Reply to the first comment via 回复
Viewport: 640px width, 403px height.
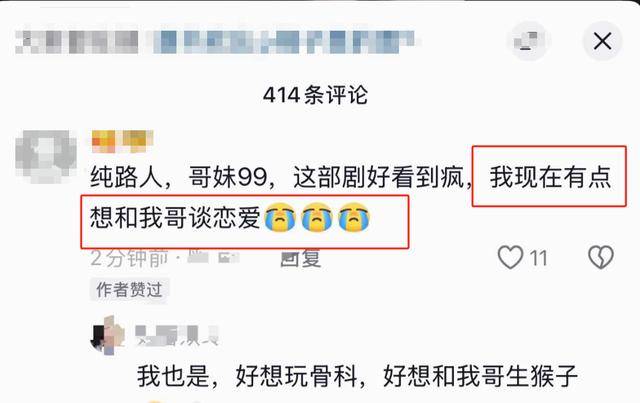pos(301,258)
